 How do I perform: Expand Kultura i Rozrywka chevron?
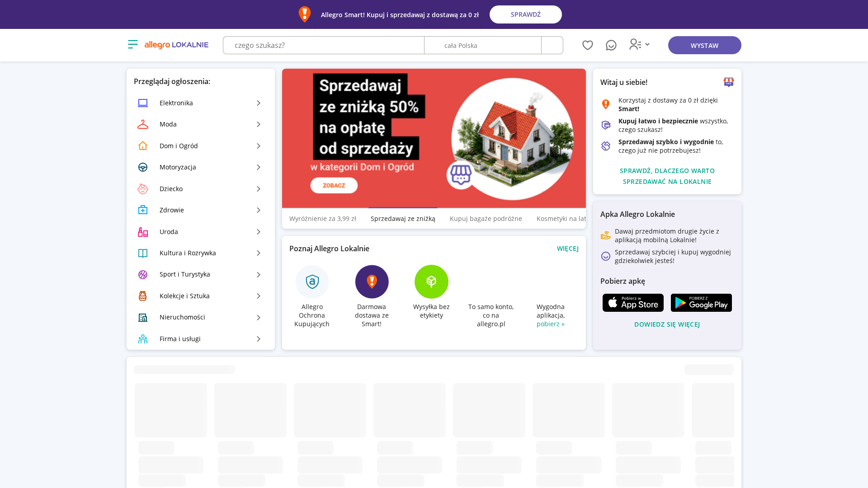(x=259, y=253)
